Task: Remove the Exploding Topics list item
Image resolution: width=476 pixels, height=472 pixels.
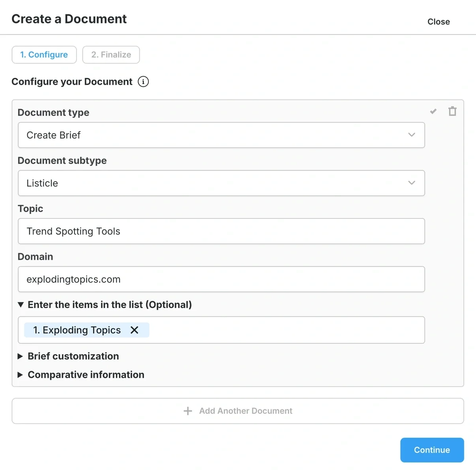Action: coord(134,330)
